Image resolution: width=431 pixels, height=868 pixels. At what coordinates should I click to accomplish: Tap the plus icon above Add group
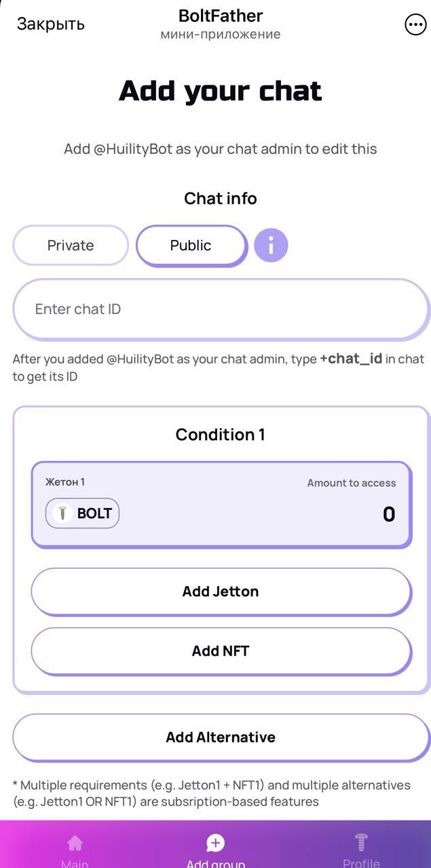[215, 843]
